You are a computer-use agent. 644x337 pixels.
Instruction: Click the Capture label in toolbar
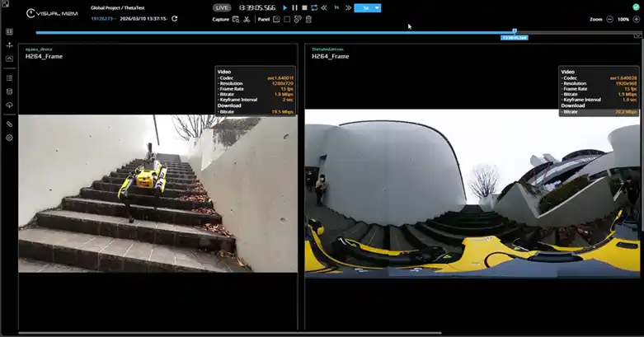point(220,19)
